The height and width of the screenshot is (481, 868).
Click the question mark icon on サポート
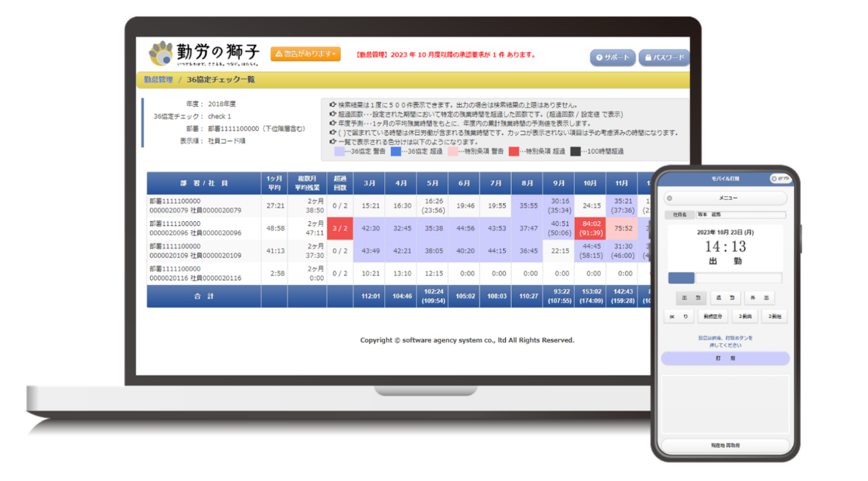point(599,57)
